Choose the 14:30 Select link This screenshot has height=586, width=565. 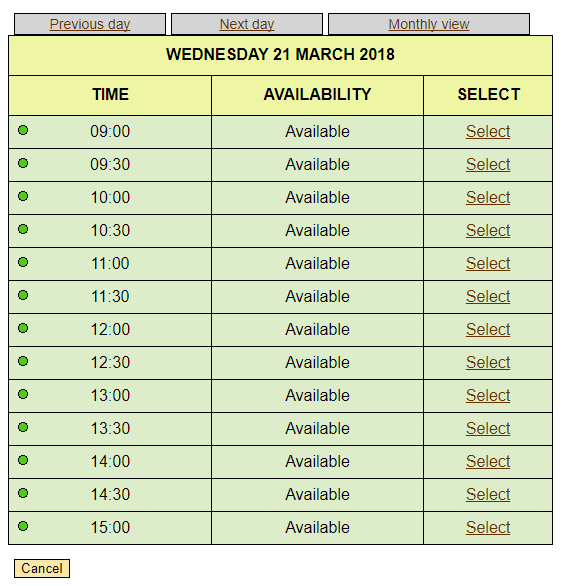coord(488,494)
